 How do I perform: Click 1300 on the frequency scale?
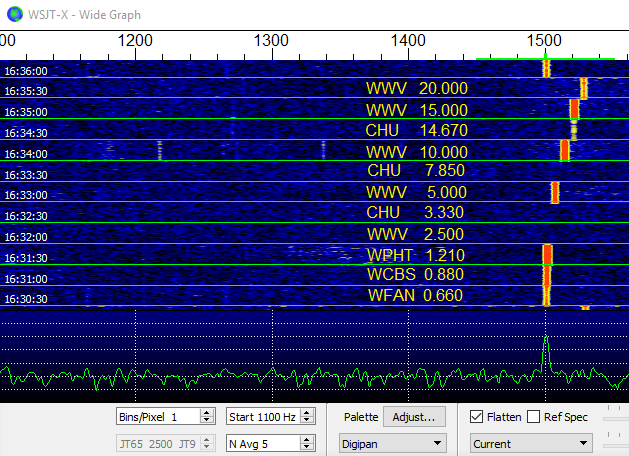(272, 41)
